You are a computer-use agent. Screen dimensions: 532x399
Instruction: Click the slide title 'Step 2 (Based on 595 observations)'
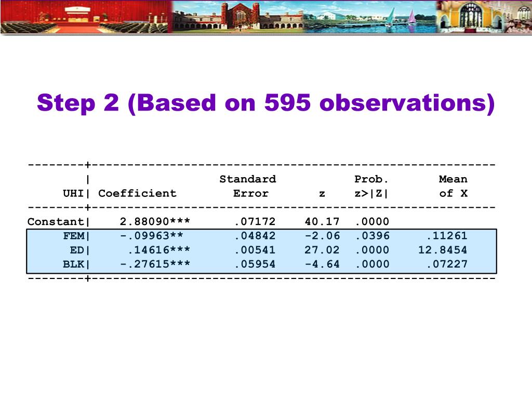coord(265,103)
